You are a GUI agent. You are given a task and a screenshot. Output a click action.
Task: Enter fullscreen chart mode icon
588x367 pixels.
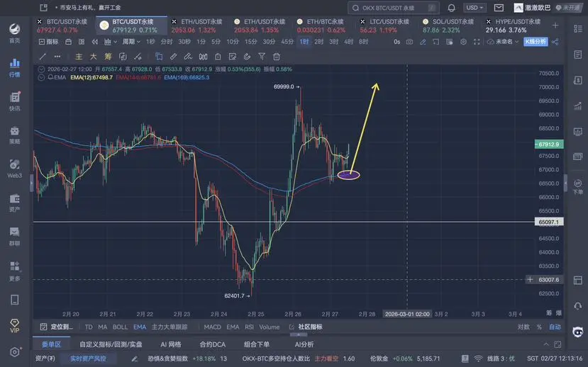tap(477, 42)
